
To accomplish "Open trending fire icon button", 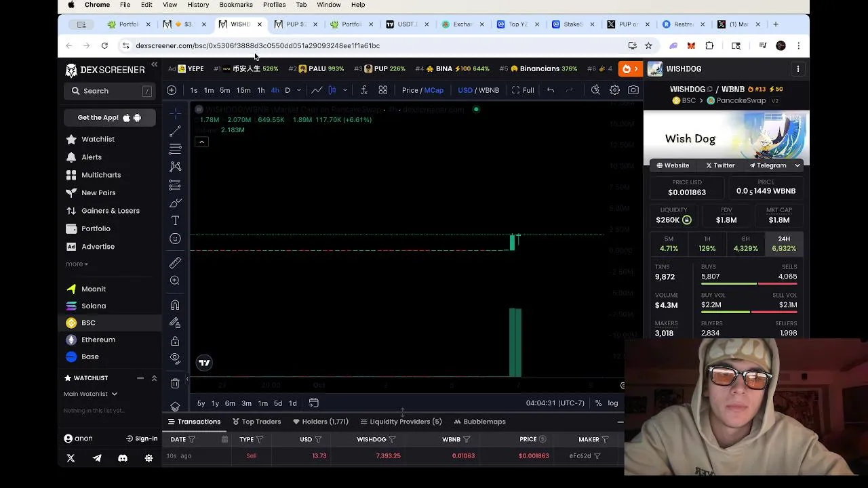I will click(630, 69).
